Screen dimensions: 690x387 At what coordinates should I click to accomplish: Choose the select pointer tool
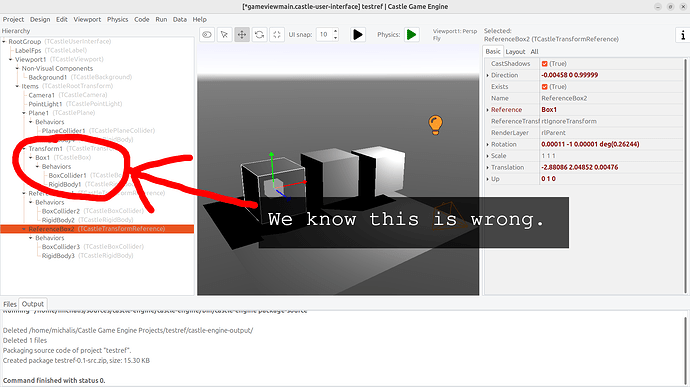click(224, 34)
